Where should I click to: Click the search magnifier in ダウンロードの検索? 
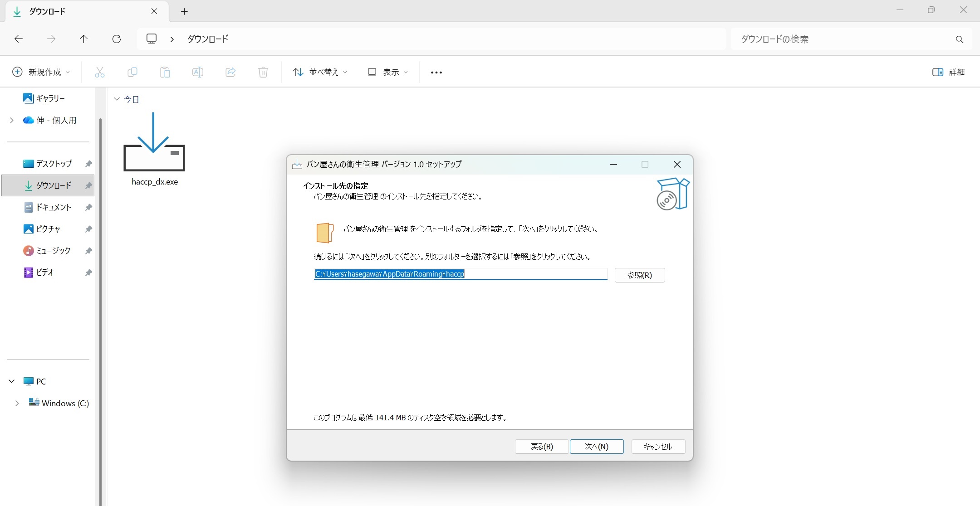(959, 39)
